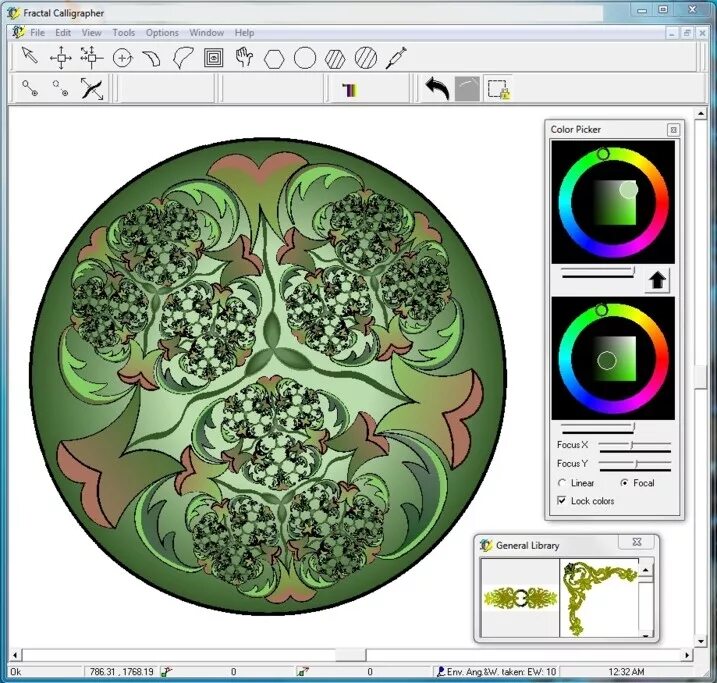Click the first node-link tool in second toolbar

(30, 88)
